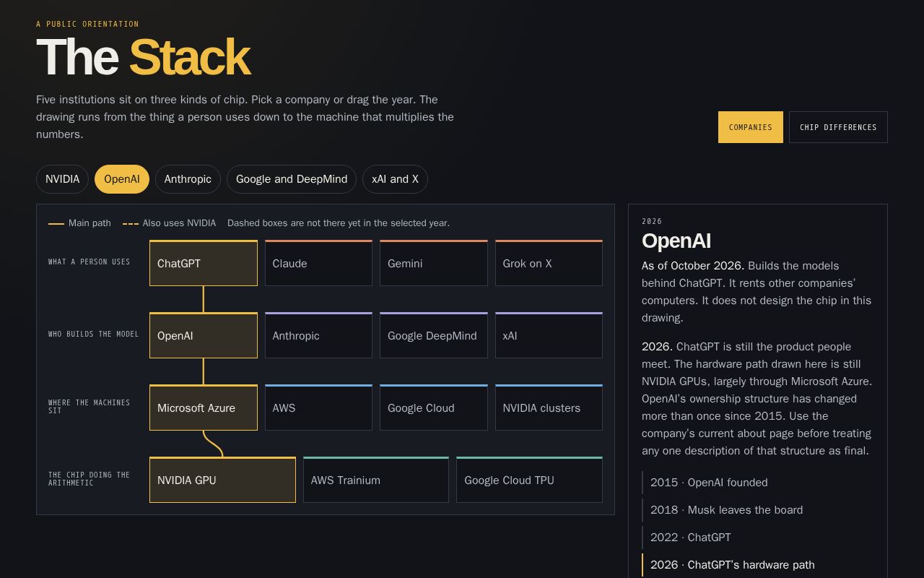Click the Google Cloud box
Viewport: 924px width, 578px height.
pyautogui.click(x=434, y=407)
